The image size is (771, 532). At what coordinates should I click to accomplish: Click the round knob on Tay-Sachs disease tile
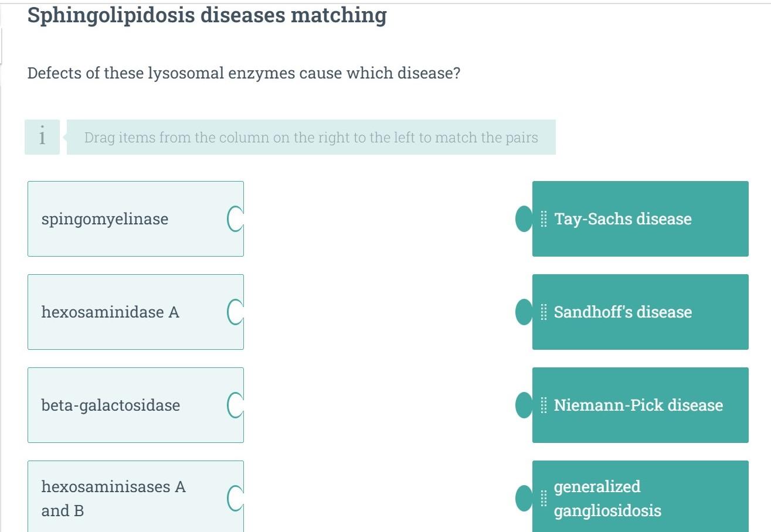coord(524,219)
